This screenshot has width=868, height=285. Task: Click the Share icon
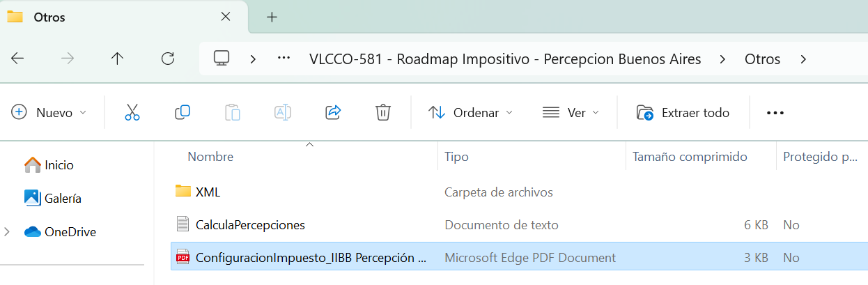point(333,112)
